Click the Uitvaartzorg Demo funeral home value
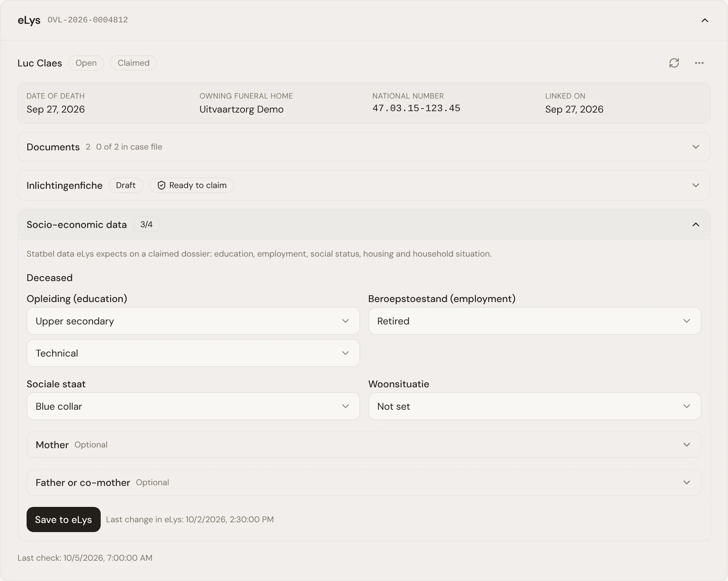 point(241,109)
